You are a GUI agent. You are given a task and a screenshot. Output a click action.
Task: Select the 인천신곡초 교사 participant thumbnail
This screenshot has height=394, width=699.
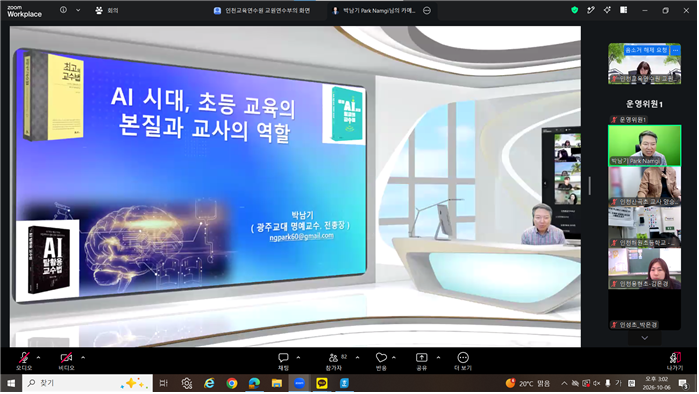[645, 186]
